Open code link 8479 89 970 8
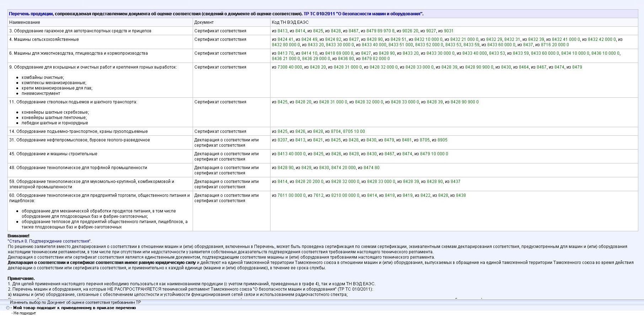 click(x=380, y=31)
